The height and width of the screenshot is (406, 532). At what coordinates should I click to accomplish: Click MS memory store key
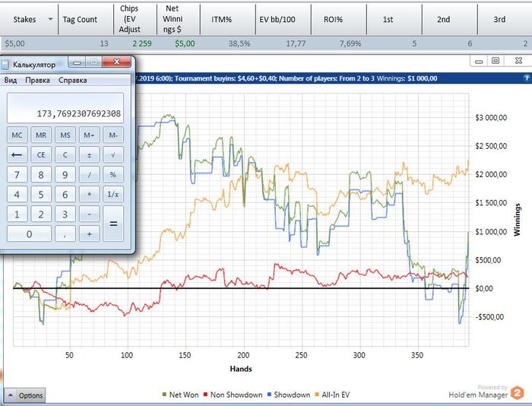pyautogui.click(x=65, y=135)
